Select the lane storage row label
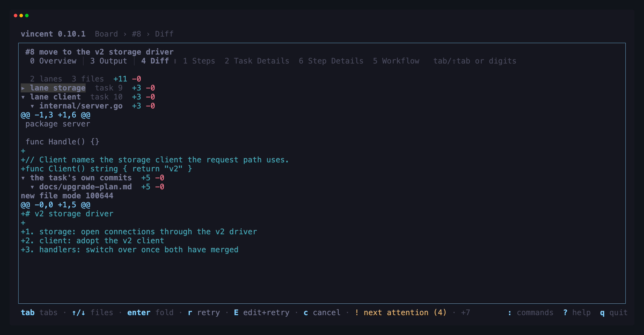Screen dimensions: 644x335 [58, 88]
